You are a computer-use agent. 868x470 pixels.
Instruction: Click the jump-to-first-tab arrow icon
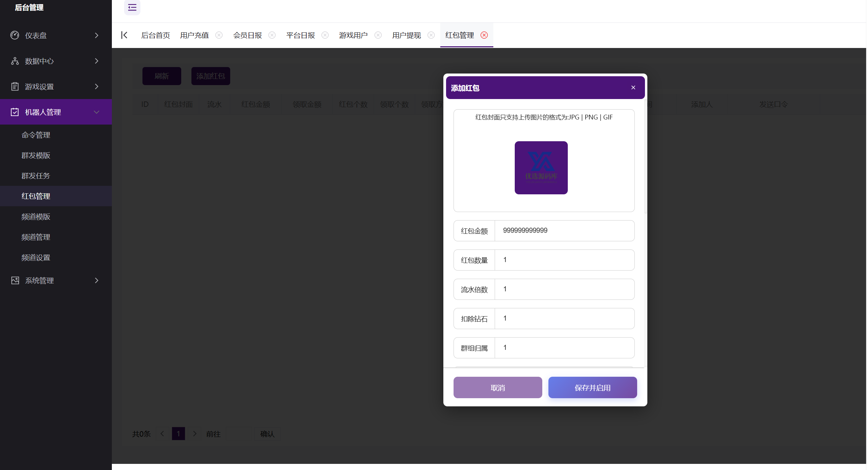click(x=124, y=35)
